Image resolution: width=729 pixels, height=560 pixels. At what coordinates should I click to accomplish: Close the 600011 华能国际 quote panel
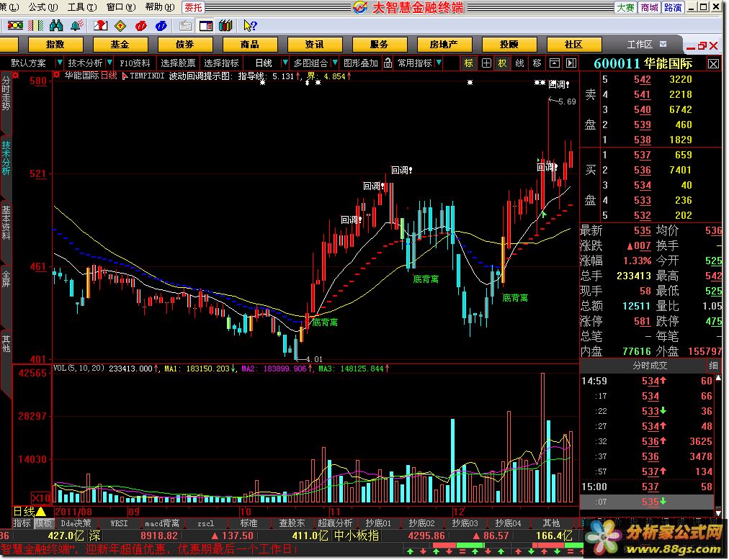click(x=713, y=63)
